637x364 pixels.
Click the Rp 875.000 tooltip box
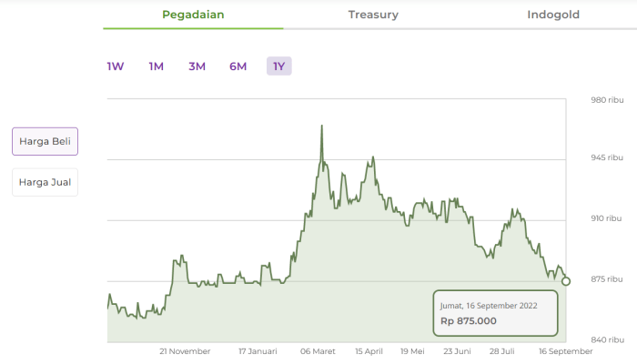(494, 314)
